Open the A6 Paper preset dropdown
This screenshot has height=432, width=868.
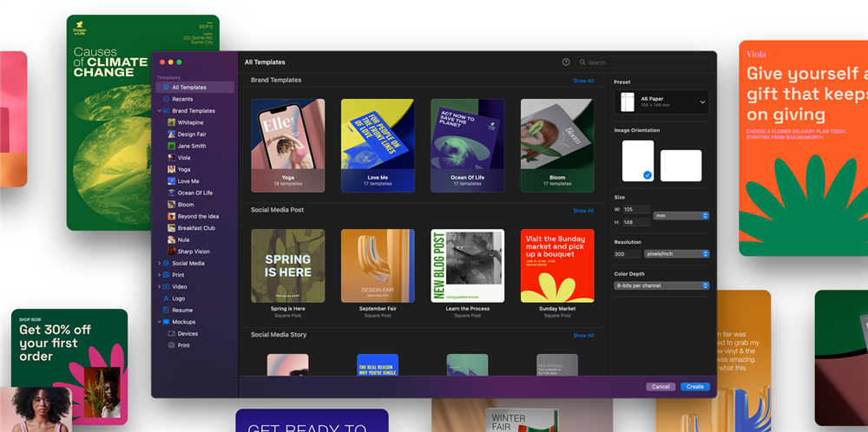pos(661,101)
